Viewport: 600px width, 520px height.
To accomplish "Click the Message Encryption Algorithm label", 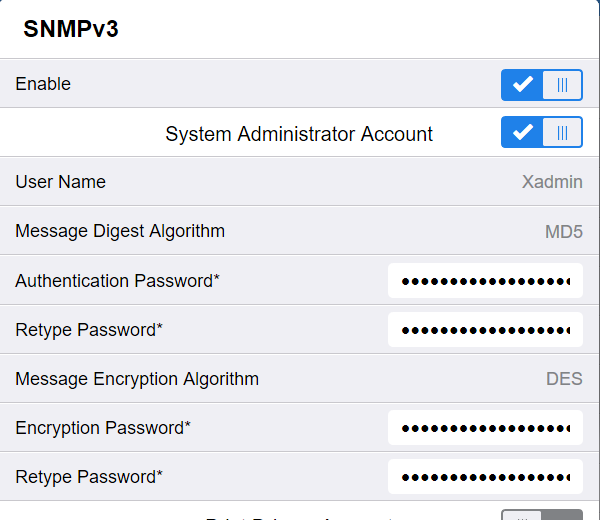I will click(x=137, y=379).
